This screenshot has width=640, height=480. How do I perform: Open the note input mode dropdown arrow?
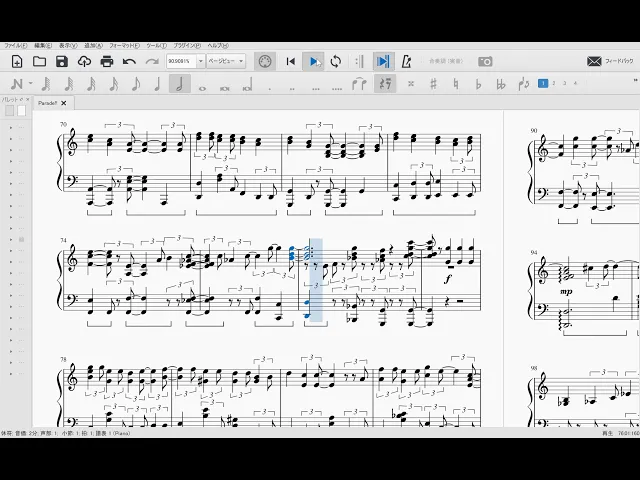click(31, 84)
